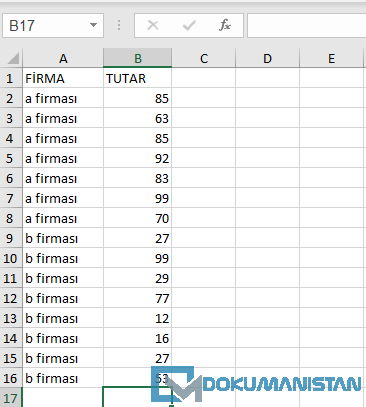Screen dimensions: 366x407
Task: Select row 17 header
Action: [11, 398]
